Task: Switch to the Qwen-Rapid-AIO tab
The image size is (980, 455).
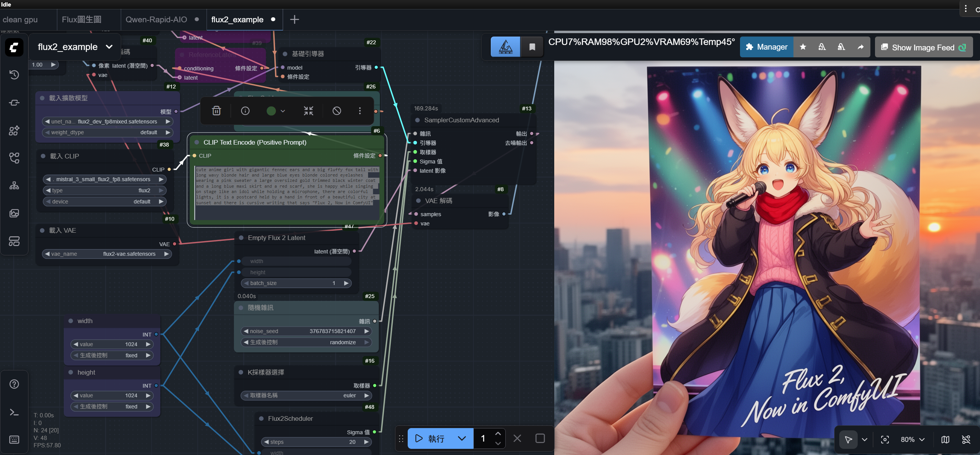Action: (x=163, y=20)
